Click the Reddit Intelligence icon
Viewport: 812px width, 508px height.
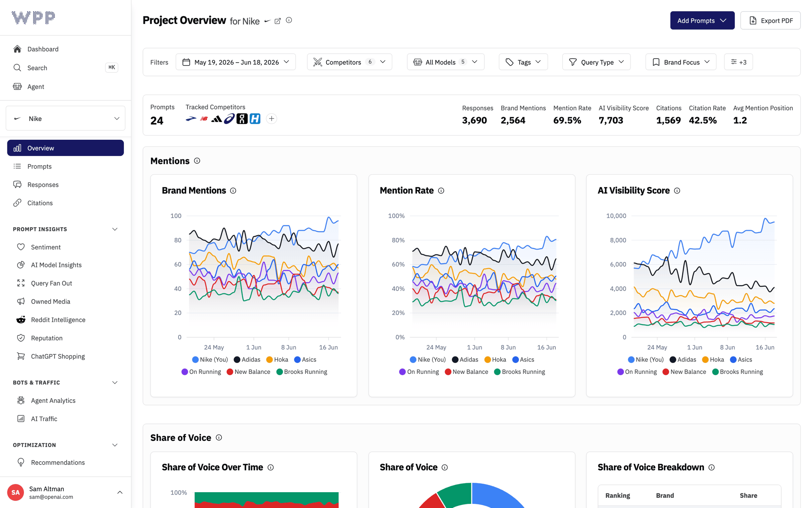21,320
